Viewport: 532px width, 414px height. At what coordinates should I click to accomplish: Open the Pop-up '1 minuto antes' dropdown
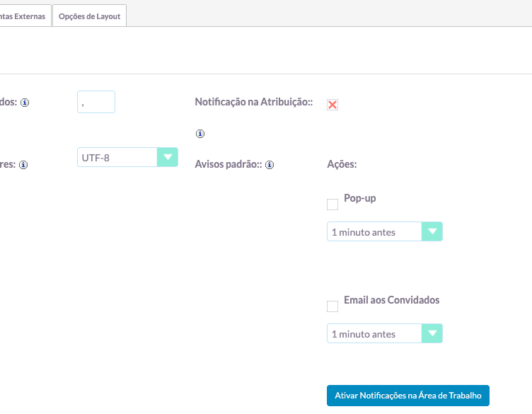pos(385,232)
